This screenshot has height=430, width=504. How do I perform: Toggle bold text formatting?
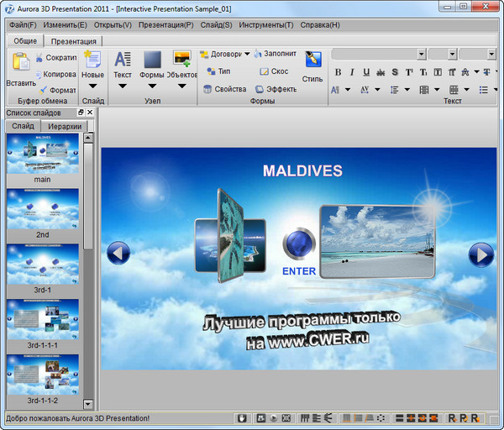click(x=339, y=72)
